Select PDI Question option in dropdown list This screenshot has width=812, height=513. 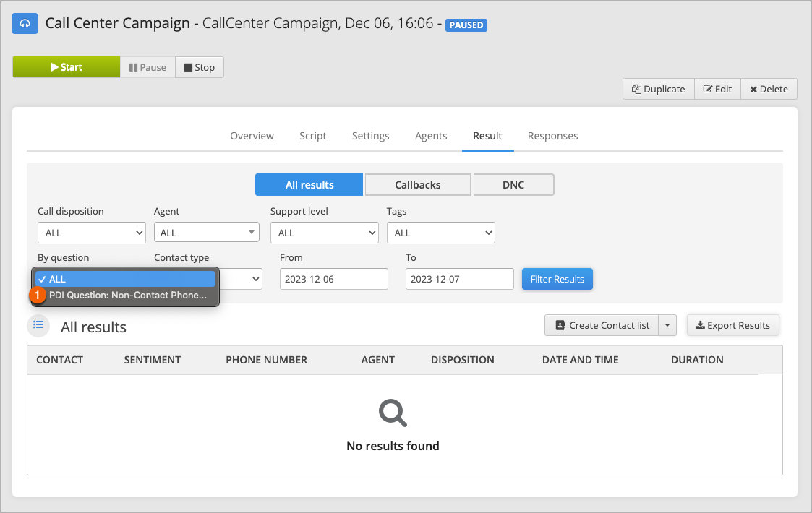127,295
